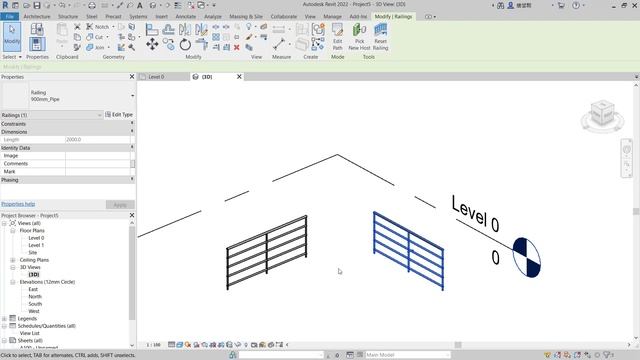Open the Manage ribbon tab
Image resolution: width=640 pixels, height=360 pixels.
point(332,16)
